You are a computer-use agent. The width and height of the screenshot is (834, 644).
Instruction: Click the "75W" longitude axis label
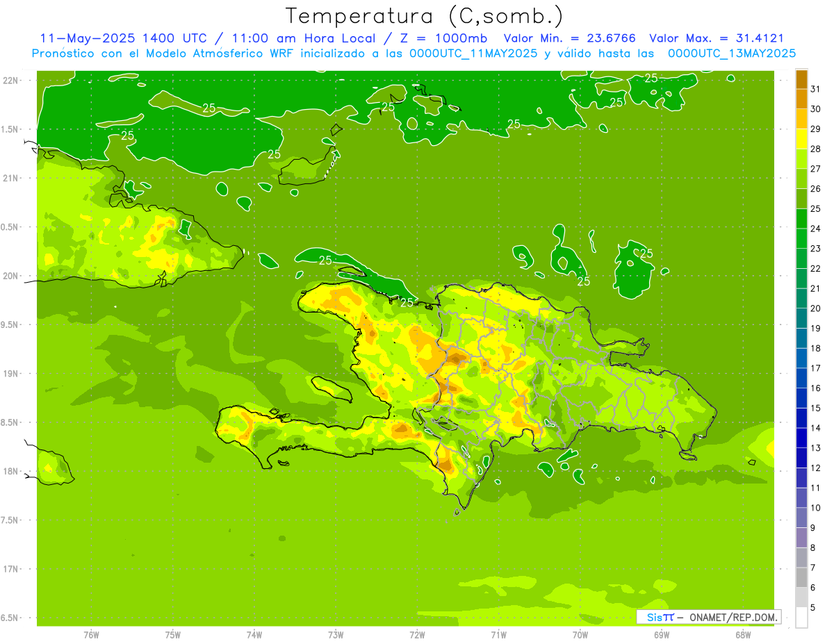pos(173,634)
